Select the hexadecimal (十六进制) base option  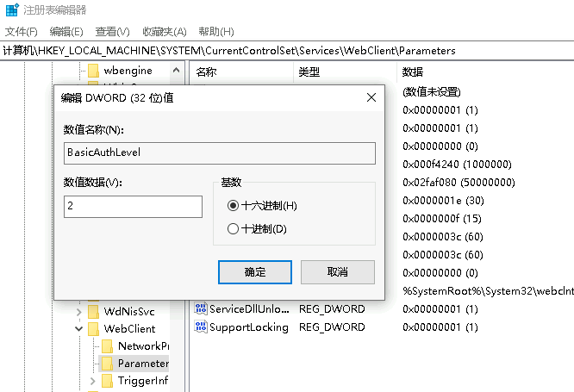point(232,206)
